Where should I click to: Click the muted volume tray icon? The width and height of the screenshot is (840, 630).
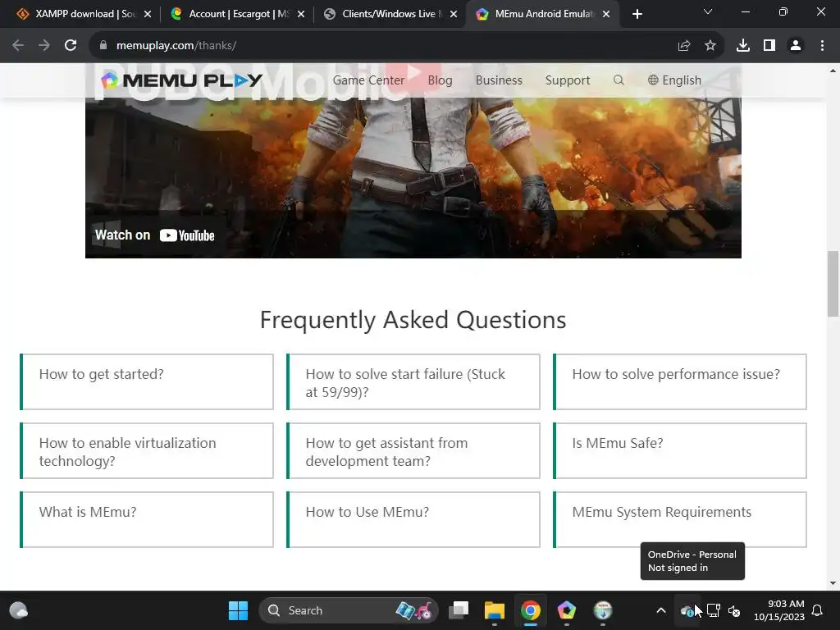pos(734,610)
